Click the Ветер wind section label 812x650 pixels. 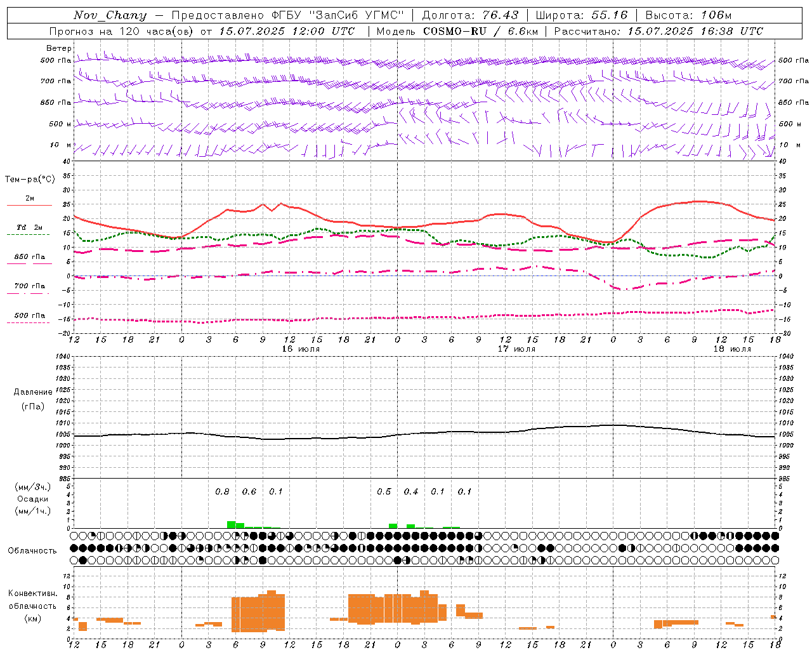(59, 48)
